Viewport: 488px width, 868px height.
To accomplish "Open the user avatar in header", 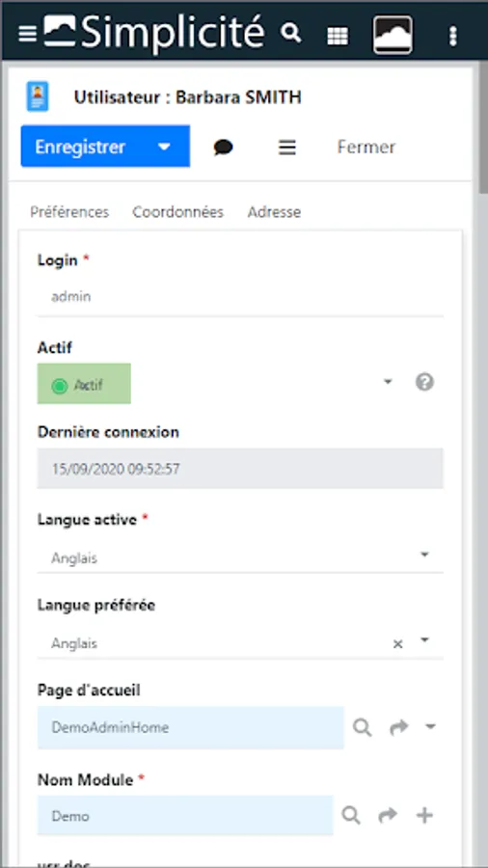I will [393, 35].
